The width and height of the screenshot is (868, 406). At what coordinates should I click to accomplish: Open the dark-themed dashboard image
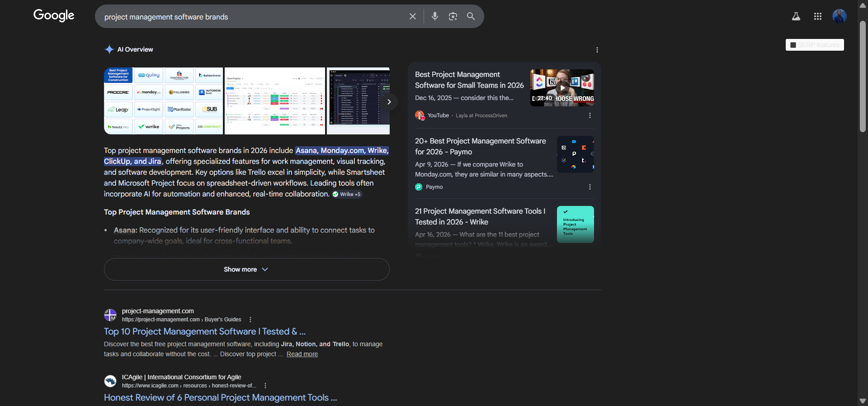point(358,101)
